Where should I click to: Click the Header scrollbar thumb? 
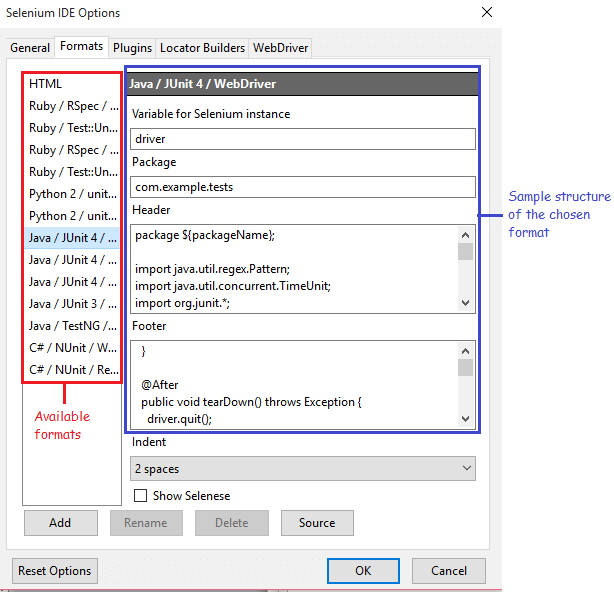tap(465, 251)
